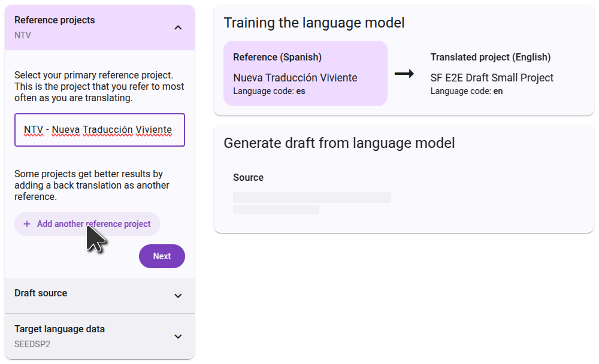The image size is (599, 364).
Task: Click the Translated project (English) heading
Action: point(490,57)
